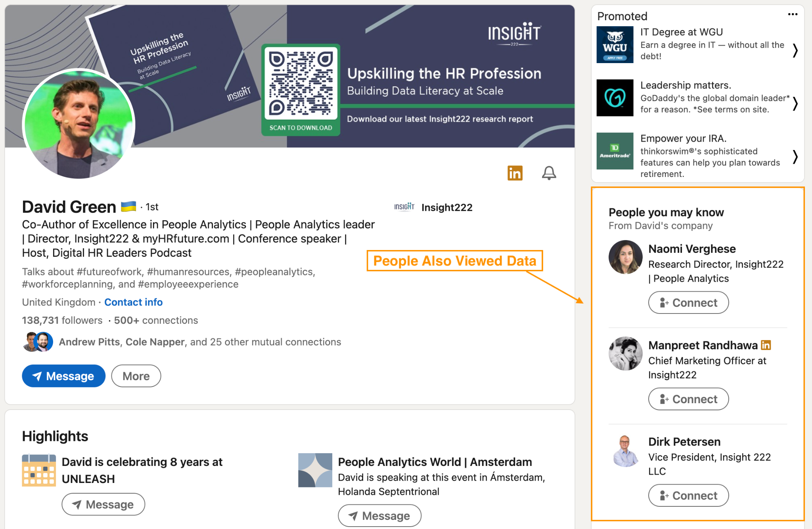This screenshot has height=529, width=812.
Task: Open the TD Ameritrade logo ad
Action: (x=615, y=151)
